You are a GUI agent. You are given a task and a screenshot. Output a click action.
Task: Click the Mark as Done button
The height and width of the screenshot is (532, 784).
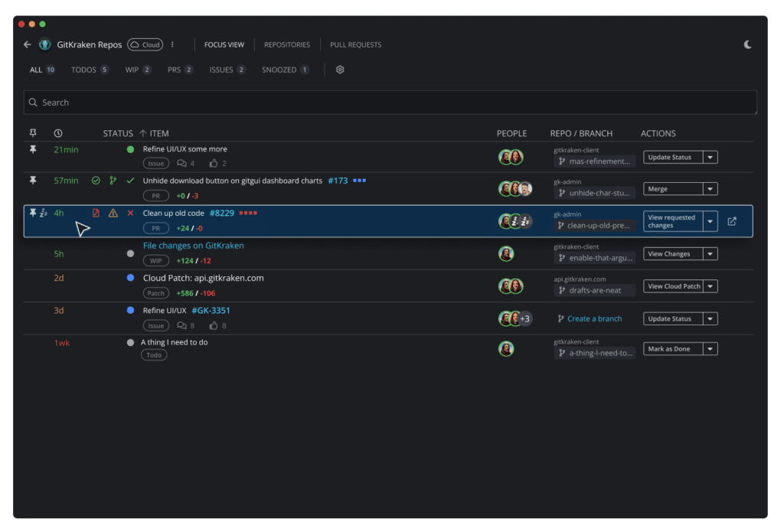coord(673,348)
